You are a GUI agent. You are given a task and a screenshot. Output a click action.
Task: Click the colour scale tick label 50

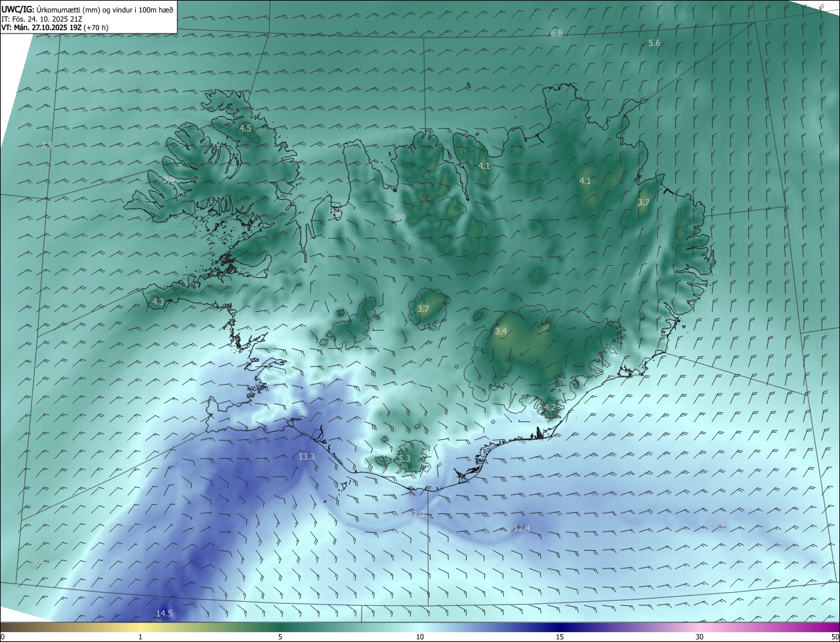[x=835, y=637]
